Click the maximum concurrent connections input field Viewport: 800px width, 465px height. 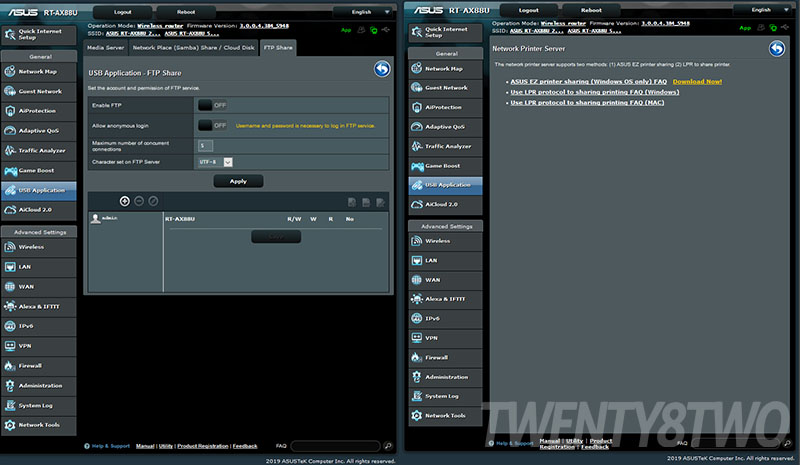206,146
